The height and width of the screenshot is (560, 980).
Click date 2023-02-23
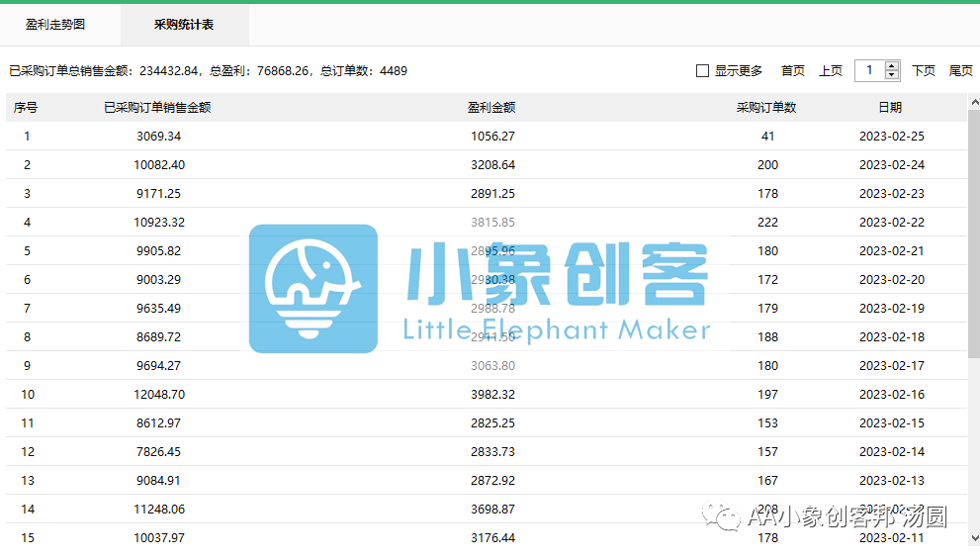[891, 194]
